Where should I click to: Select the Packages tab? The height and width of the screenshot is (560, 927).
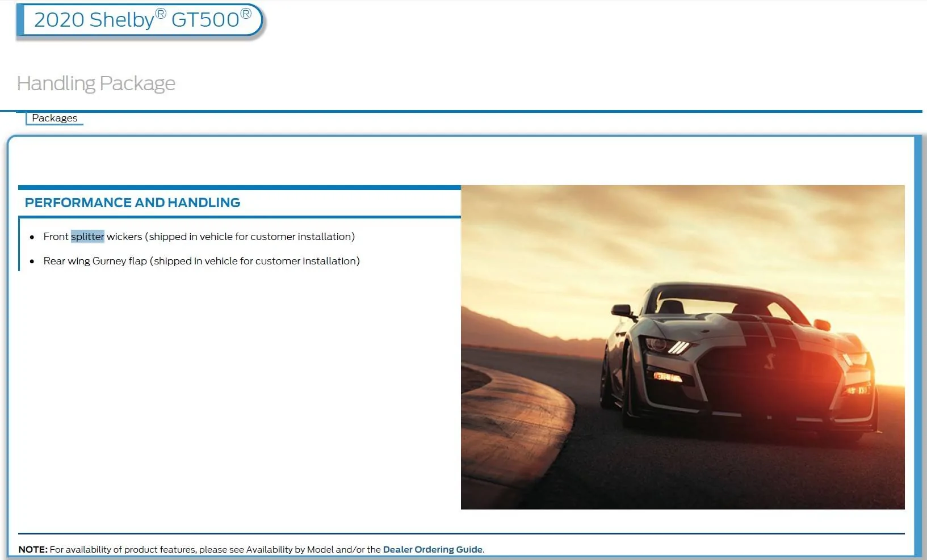pos(54,118)
